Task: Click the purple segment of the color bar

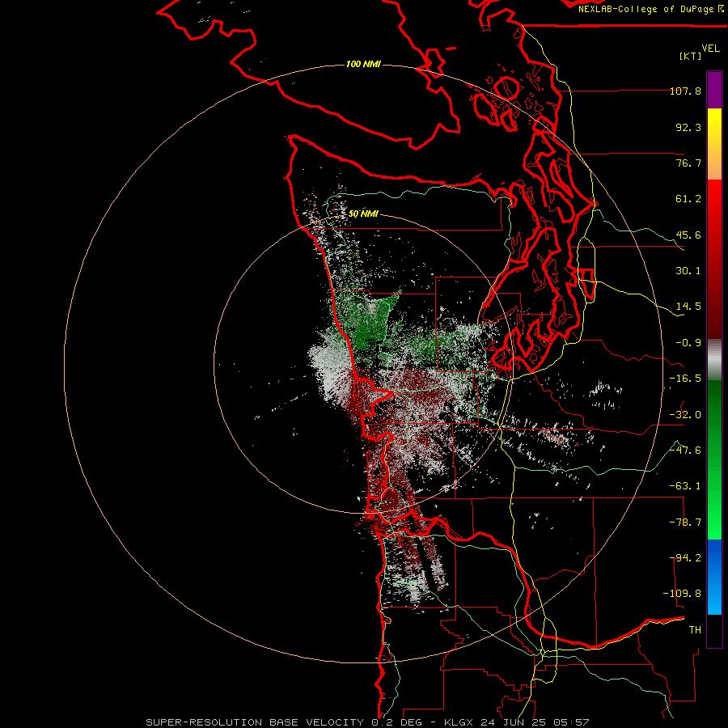Action: tap(714, 91)
